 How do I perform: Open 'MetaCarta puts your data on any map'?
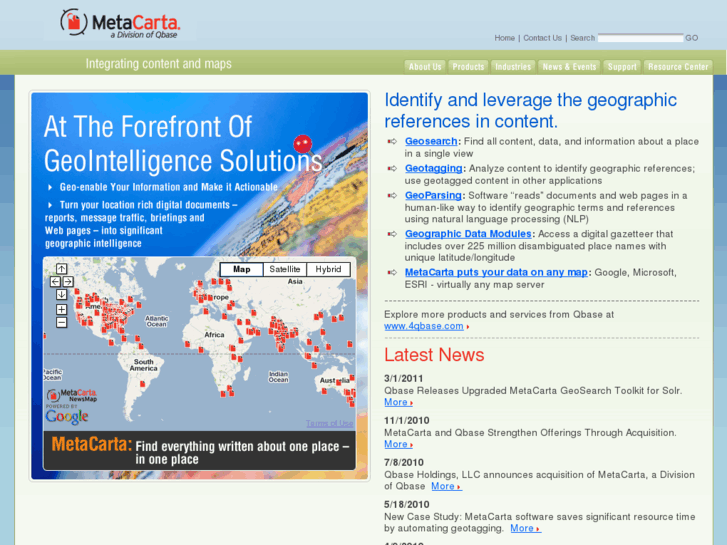pyautogui.click(x=496, y=272)
